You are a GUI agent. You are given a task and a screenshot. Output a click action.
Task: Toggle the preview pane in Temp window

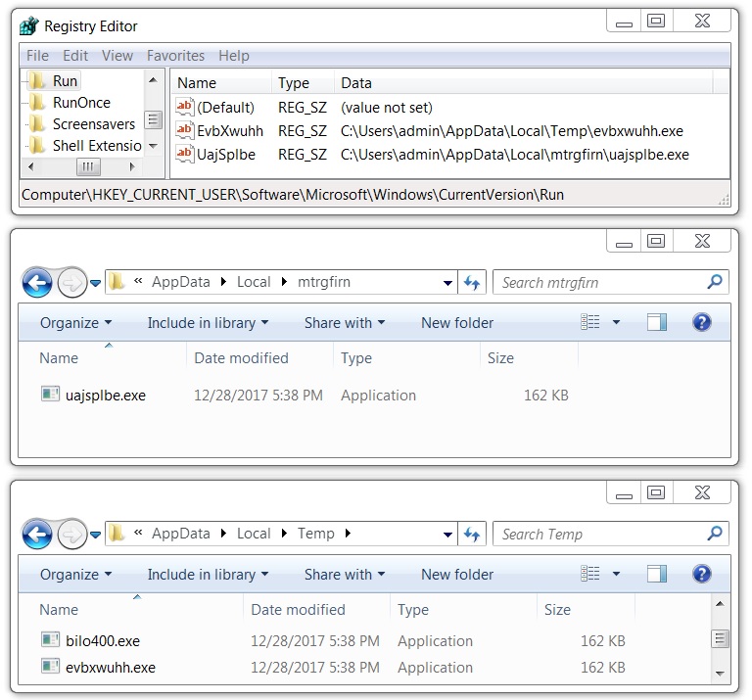pos(657,574)
